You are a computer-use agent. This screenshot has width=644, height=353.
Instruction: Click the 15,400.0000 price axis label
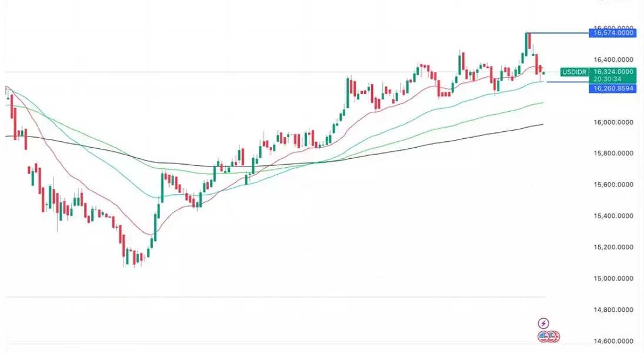(613, 216)
